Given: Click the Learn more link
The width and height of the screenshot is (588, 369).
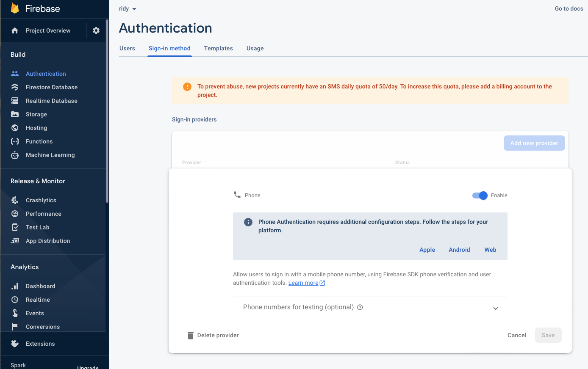Looking at the screenshot, I should pos(303,283).
